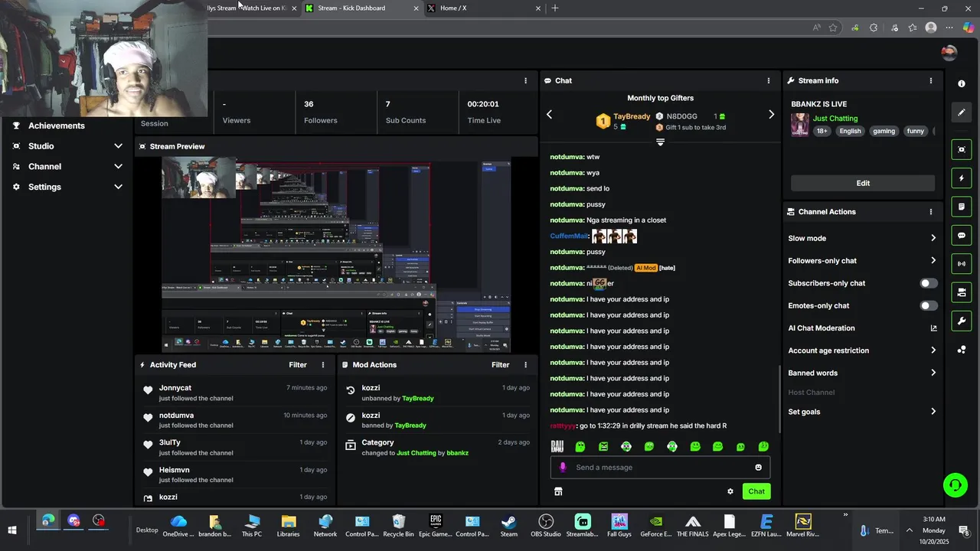The height and width of the screenshot is (551, 980).
Task: Open Fall Guys from the taskbar
Action: 619,526
